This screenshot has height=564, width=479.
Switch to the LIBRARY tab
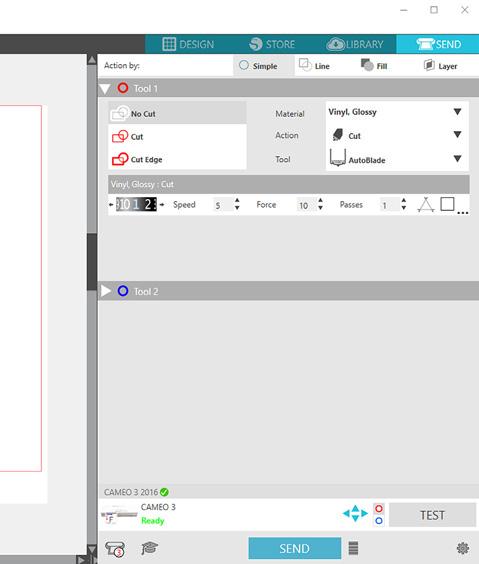tap(355, 44)
